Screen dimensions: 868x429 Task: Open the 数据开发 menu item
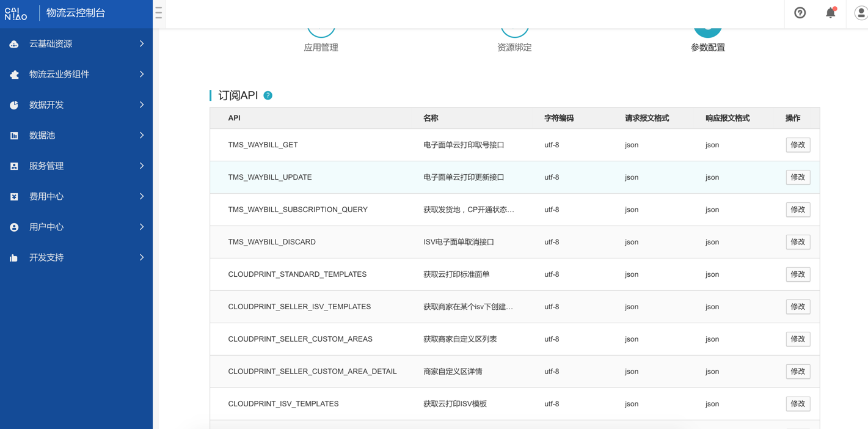[x=76, y=105]
